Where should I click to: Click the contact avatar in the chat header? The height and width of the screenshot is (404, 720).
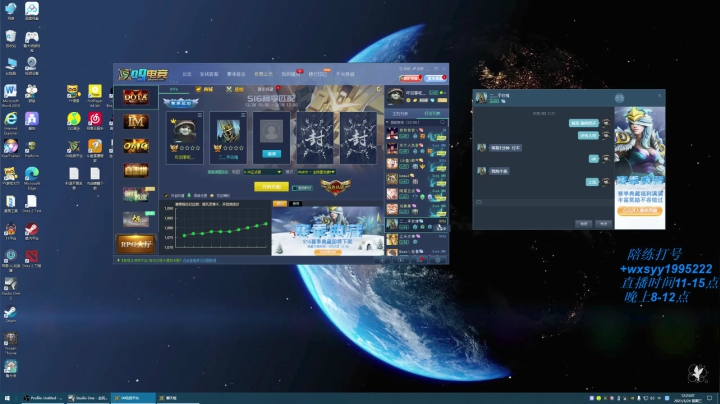click(x=481, y=98)
